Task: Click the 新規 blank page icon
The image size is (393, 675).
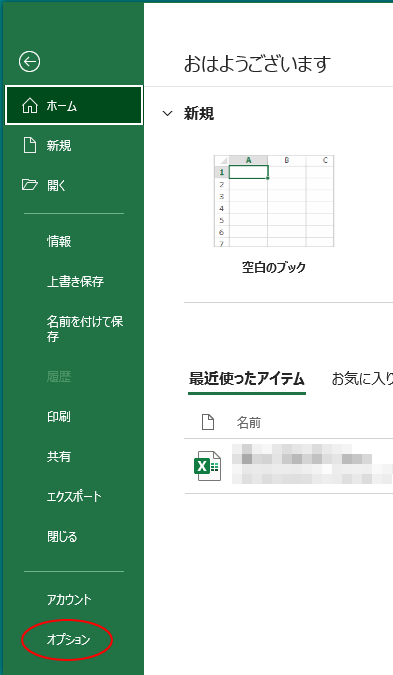Action: click(x=30, y=146)
